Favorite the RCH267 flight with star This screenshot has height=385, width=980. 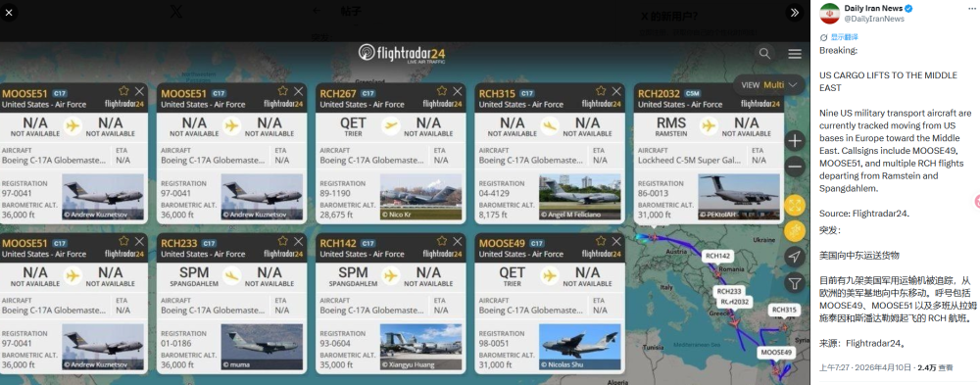[x=442, y=91]
